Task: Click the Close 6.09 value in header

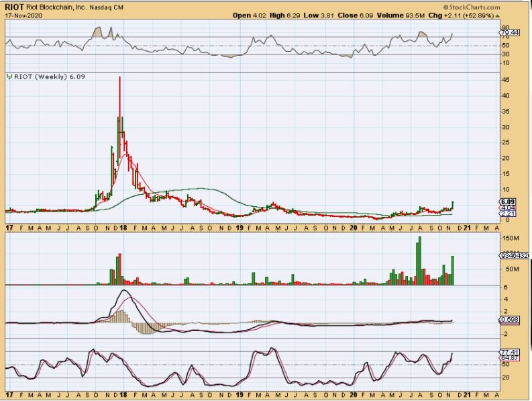Action: tap(355, 15)
